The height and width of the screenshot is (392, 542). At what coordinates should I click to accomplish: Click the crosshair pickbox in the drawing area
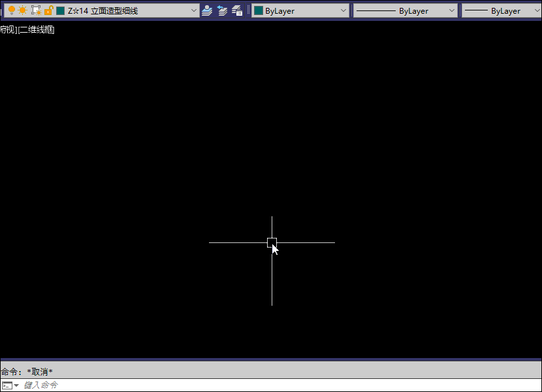click(x=272, y=242)
